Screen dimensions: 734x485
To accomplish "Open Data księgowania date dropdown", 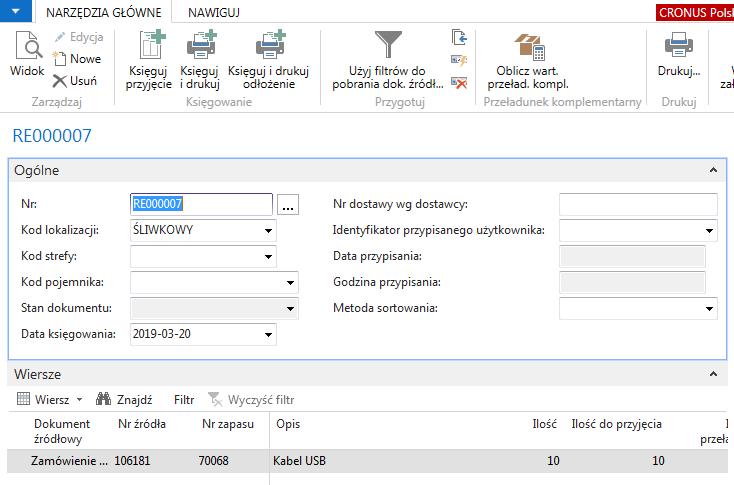I will (x=268, y=334).
